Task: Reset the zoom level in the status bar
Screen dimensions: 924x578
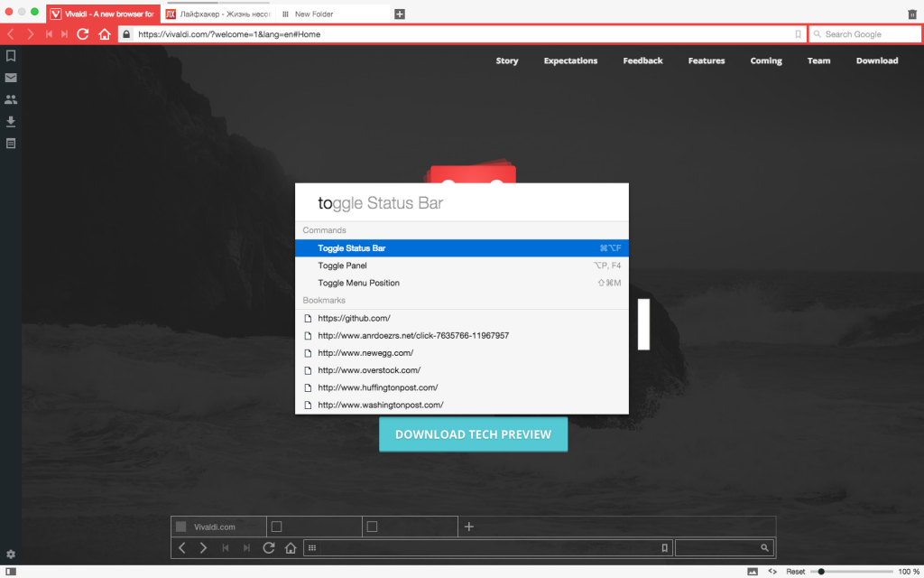Action: point(796,572)
